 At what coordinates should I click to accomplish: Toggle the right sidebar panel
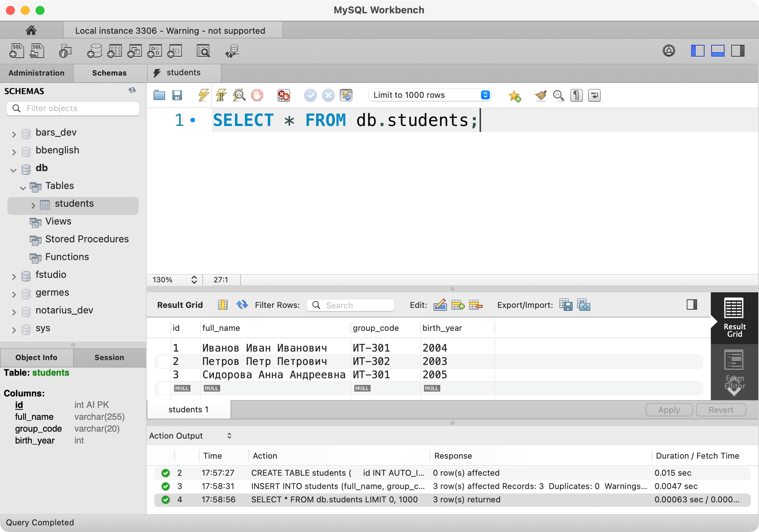click(x=738, y=51)
